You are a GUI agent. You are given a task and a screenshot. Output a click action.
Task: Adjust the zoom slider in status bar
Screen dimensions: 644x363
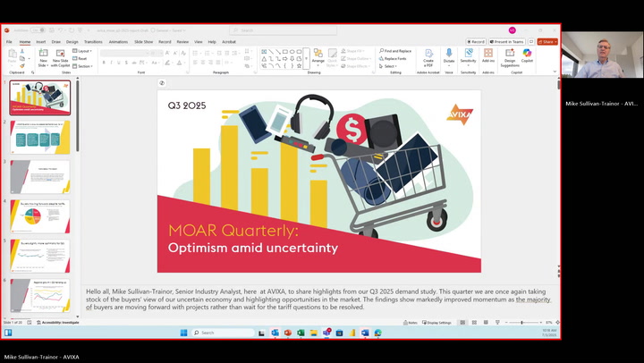click(522, 323)
